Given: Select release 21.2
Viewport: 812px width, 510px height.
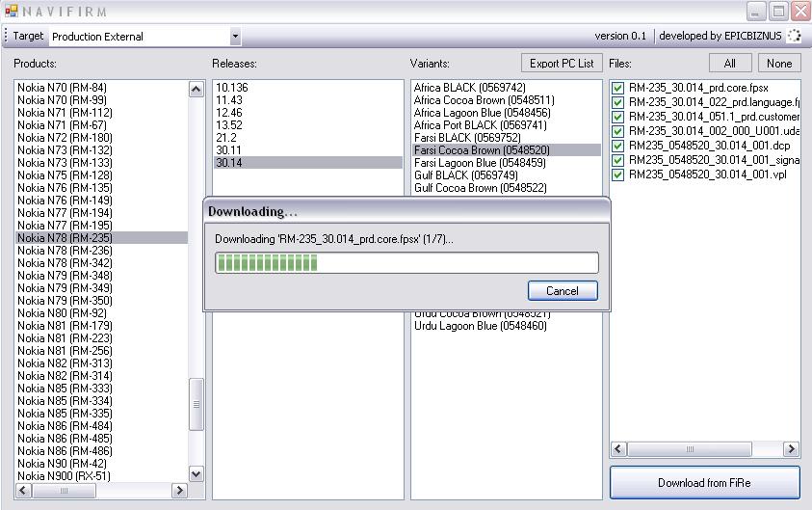Looking at the screenshot, I should pyautogui.click(x=307, y=137).
